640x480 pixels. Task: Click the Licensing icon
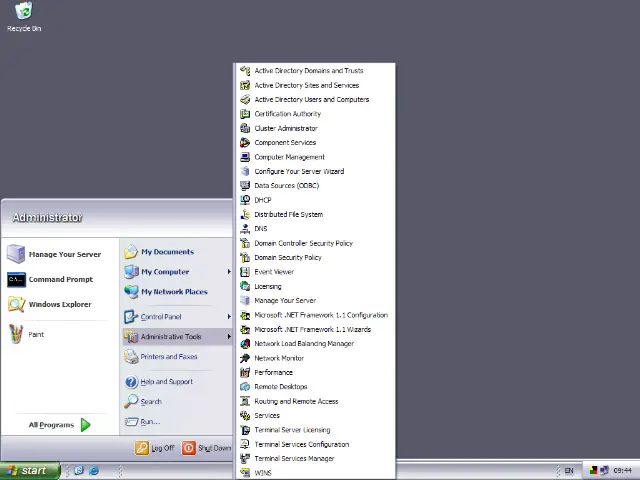click(245, 286)
